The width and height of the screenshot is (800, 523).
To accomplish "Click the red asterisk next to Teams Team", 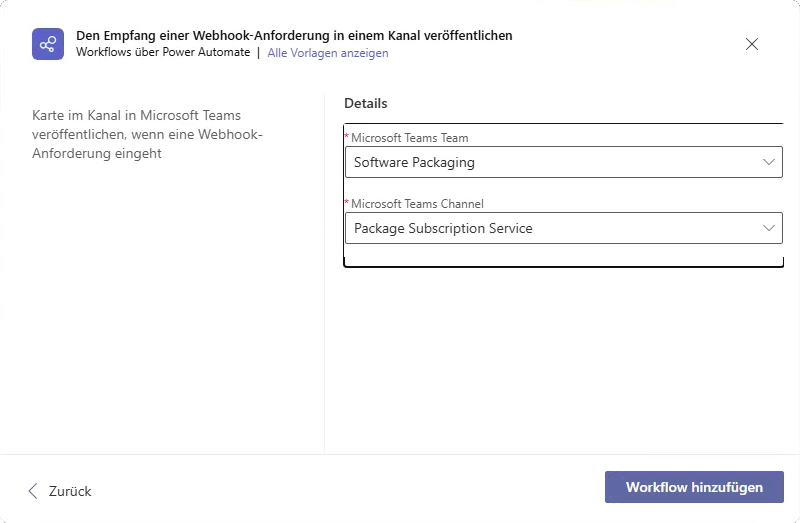I will click(347, 137).
